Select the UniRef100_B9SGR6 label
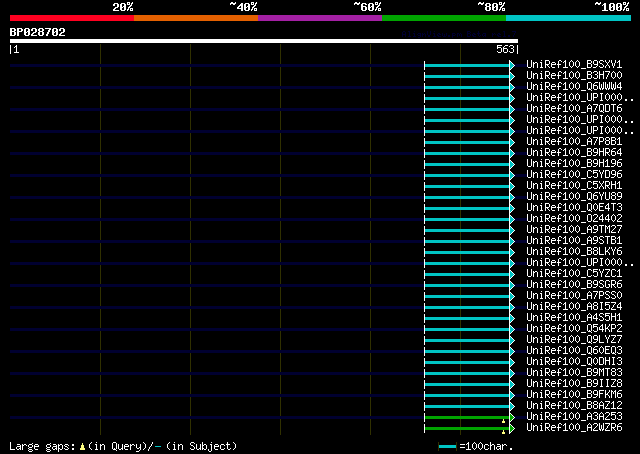 [x=574, y=285]
